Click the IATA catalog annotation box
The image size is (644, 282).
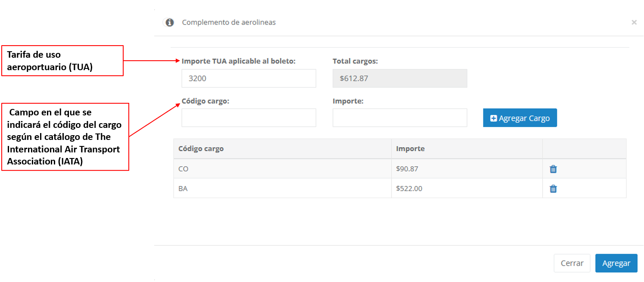[x=65, y=137]
